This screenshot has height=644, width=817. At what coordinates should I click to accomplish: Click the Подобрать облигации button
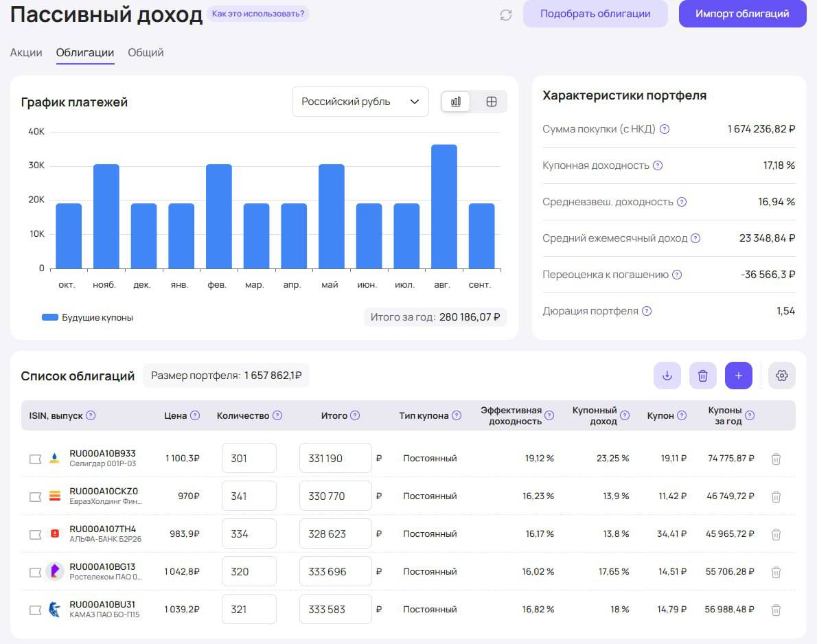pyautogui.click(x=595, y=14)
